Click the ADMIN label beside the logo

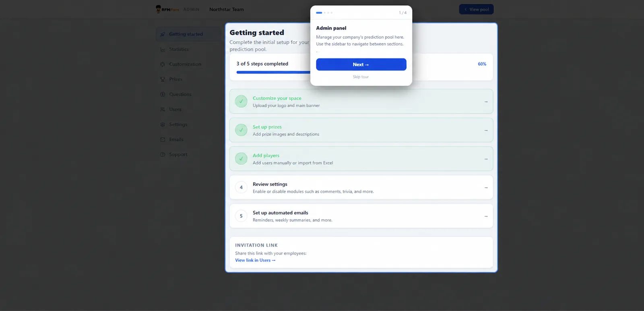pyautogui.click(x=191, y=9)
